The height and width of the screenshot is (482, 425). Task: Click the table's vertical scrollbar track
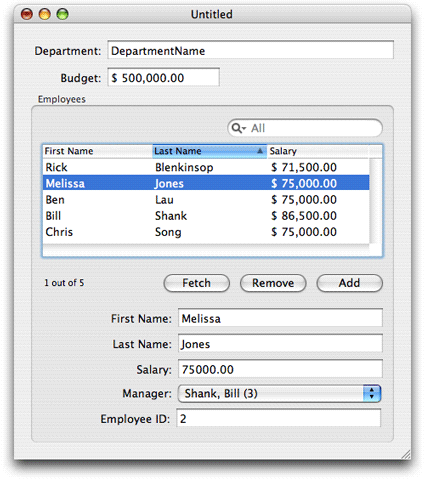tap(376, 201)
